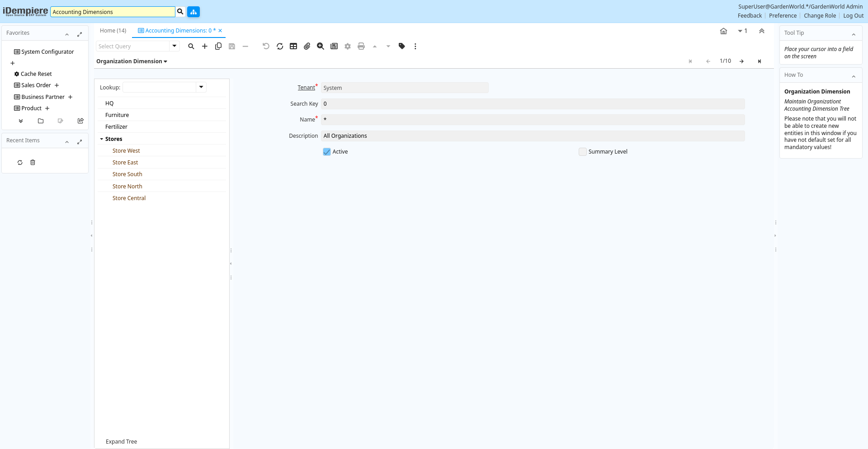Open the Lookup combo box dropdown
868x449 pixels.
(x=201, y=87)
